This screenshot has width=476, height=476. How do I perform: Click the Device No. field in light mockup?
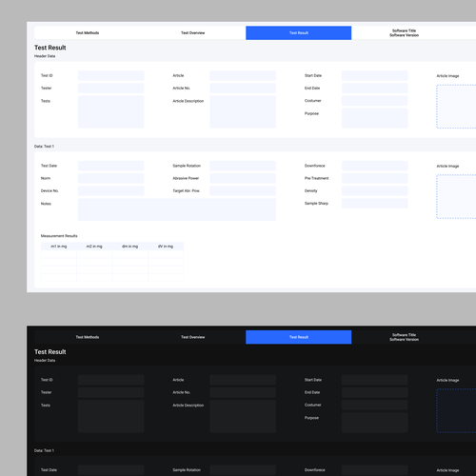pyautogui.click(x=111, y=190)
